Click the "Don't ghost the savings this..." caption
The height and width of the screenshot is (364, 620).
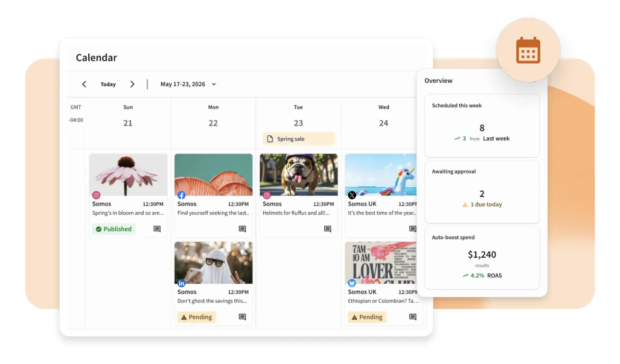212,301
